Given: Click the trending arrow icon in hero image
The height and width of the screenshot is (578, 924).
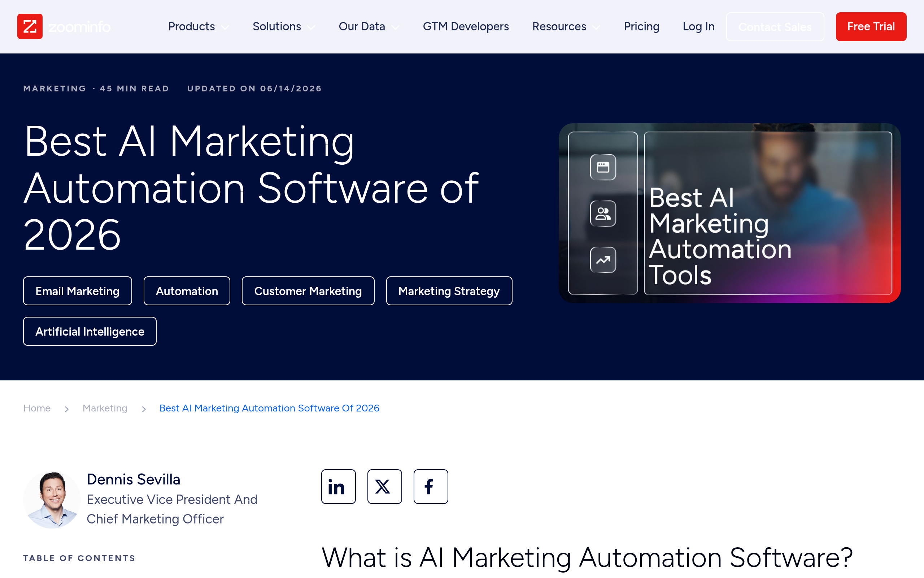Looking at the screenshot, I should coord(603,260).
